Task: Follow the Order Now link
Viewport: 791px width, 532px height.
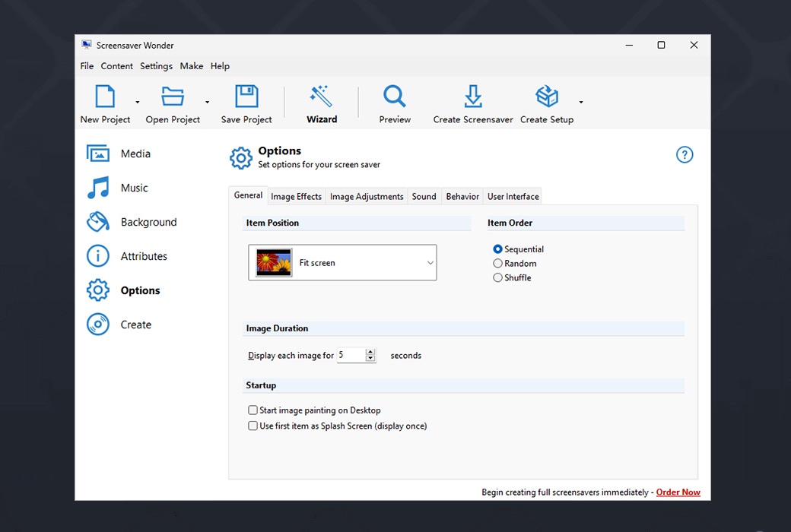Action: click(x=678, y=492)
